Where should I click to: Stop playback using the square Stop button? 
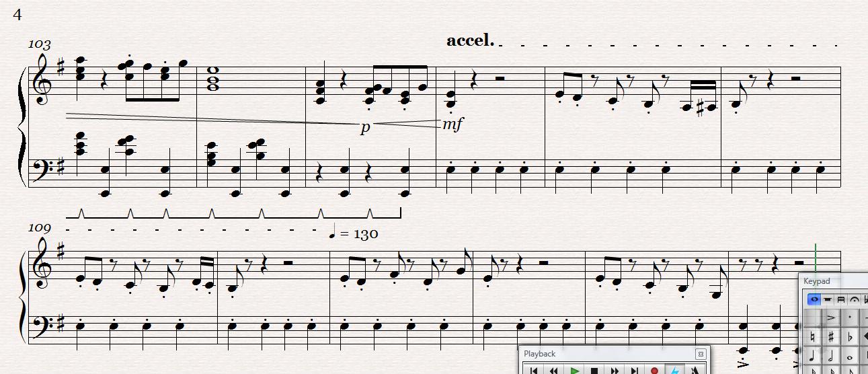pyautogui.click(x=594, y=370)
